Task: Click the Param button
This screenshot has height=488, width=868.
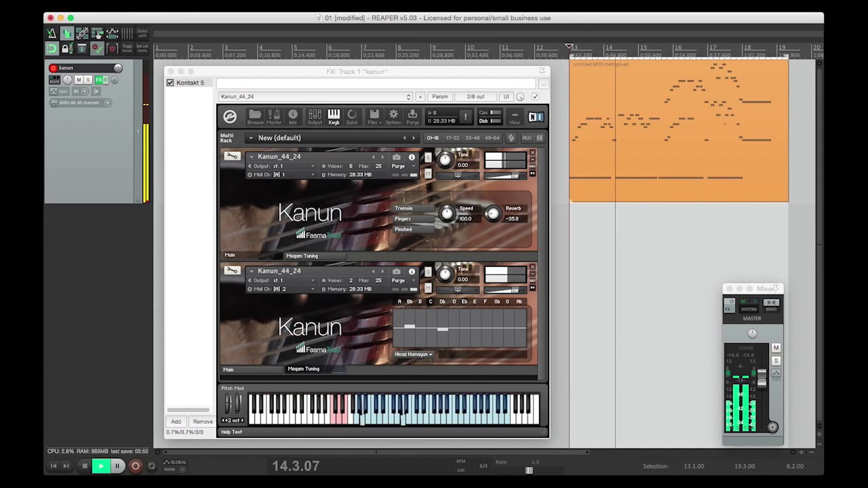Action: click(x=440, y=97)
